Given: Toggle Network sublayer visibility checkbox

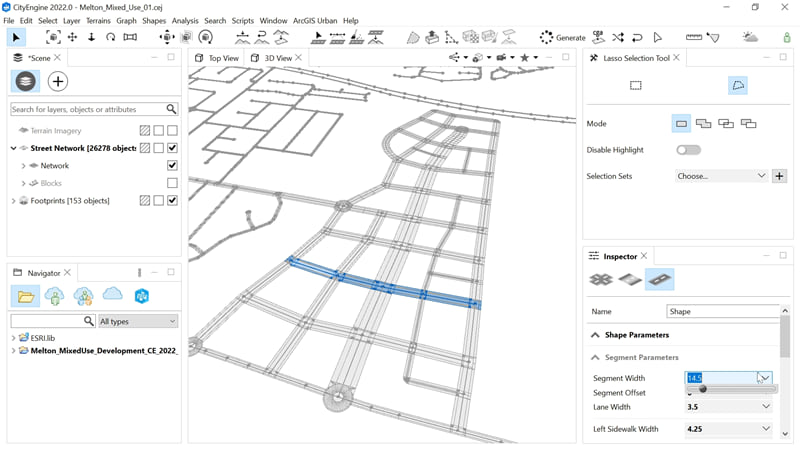Looking at the screenshot, I should tap(172, 165).
